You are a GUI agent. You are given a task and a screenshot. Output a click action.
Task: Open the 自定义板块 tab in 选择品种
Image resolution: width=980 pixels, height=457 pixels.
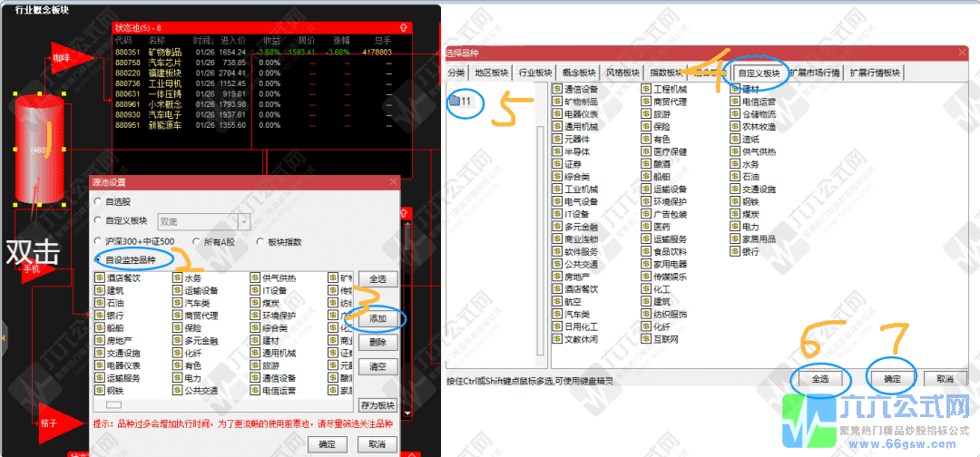pos(759,73)
